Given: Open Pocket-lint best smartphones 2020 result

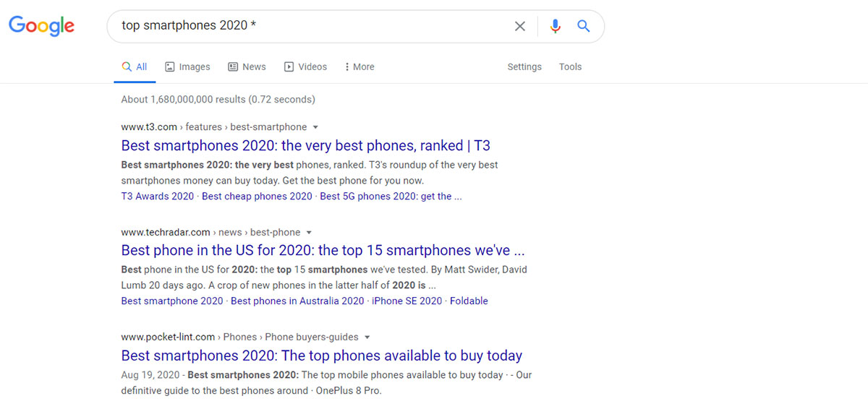Looking at the screenshot, I should click(x=321, y=356).
